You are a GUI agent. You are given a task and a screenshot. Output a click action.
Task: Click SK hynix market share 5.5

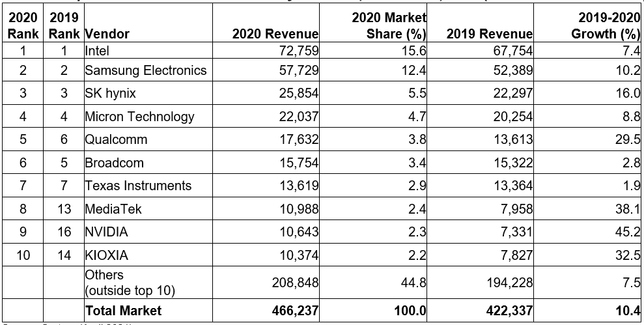click(416, 93)
